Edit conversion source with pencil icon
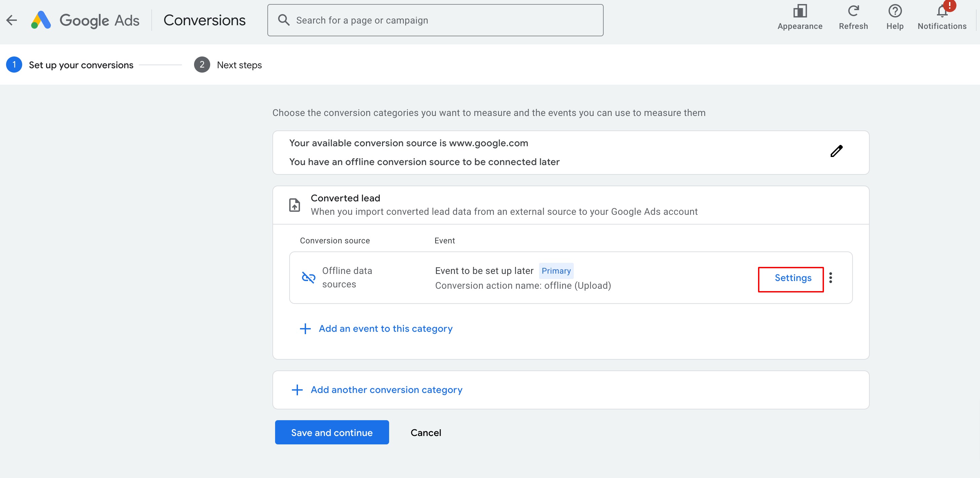The height and width of the screenshot is (478, 980). (x=836, y=151)
